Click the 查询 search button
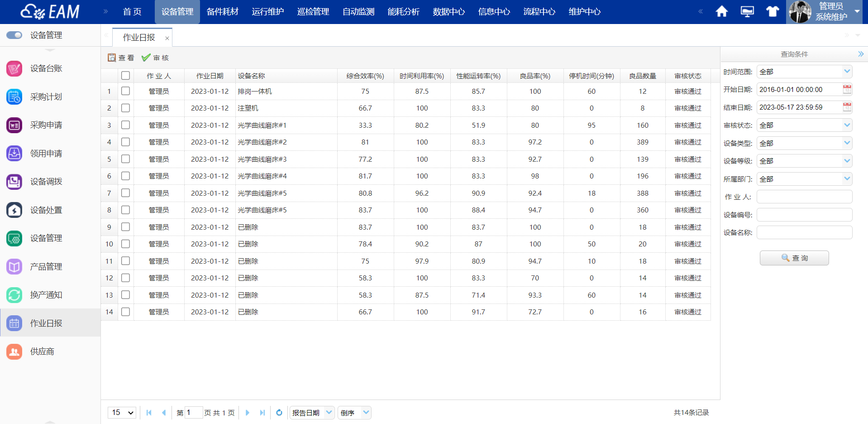The image size is (868, 424). pos(794,258)
